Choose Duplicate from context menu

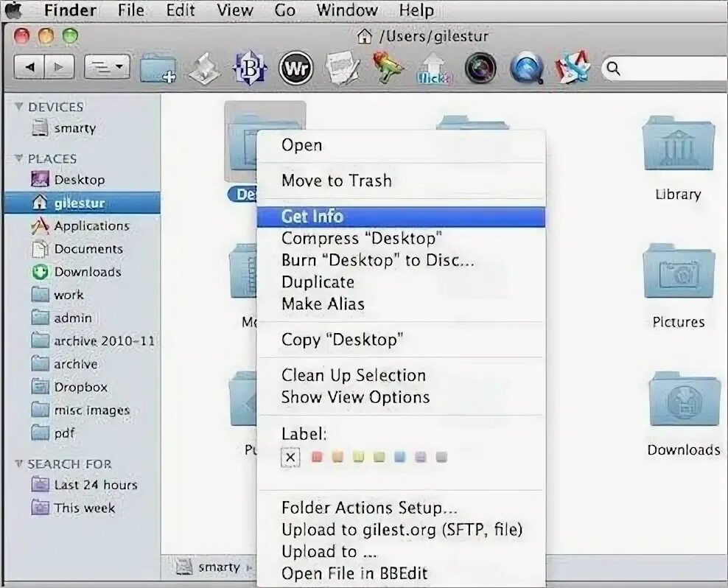[401, 282]
